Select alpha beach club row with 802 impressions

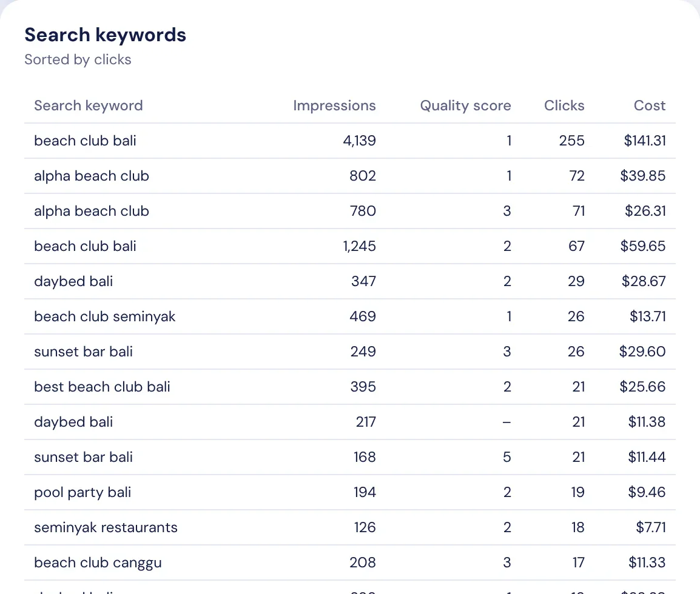point(350,176)
